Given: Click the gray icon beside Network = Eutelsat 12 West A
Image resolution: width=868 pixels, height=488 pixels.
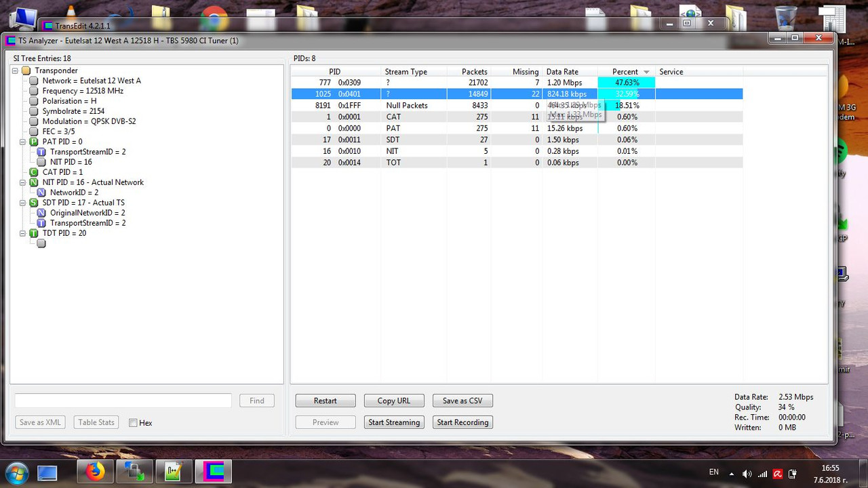Looking at the screenshot, I should click(x=33, y=81).
